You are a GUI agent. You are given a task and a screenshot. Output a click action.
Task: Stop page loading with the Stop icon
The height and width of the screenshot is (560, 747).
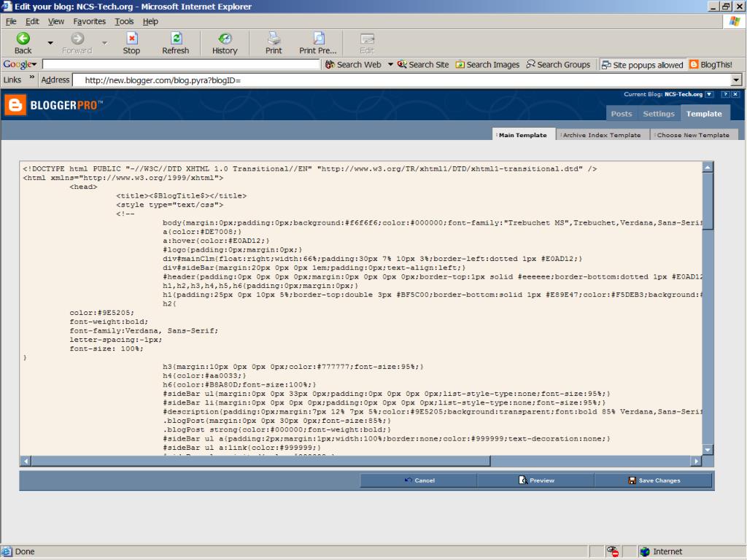pyautogui.click(x=131, y=43)
